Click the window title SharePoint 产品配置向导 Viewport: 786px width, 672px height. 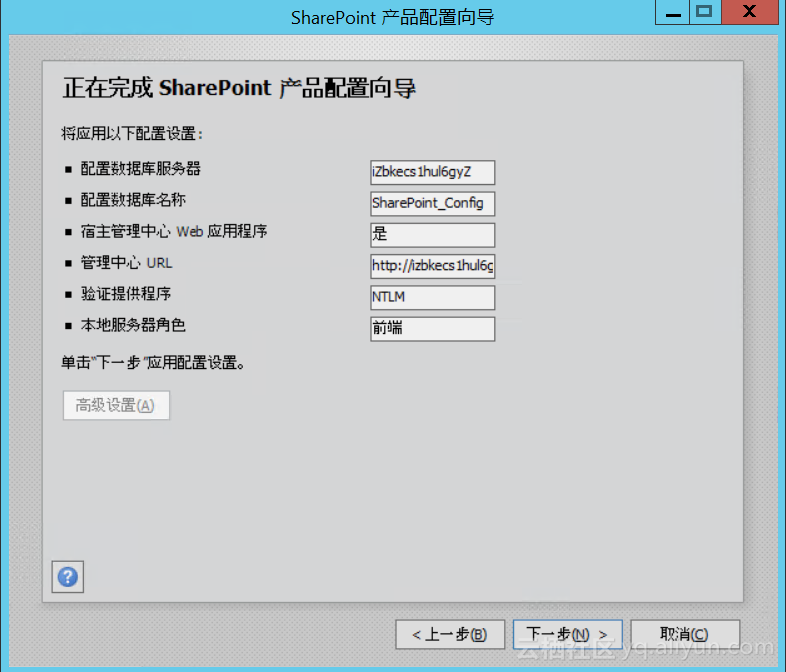pyautogui.click(x=392, y=18)
